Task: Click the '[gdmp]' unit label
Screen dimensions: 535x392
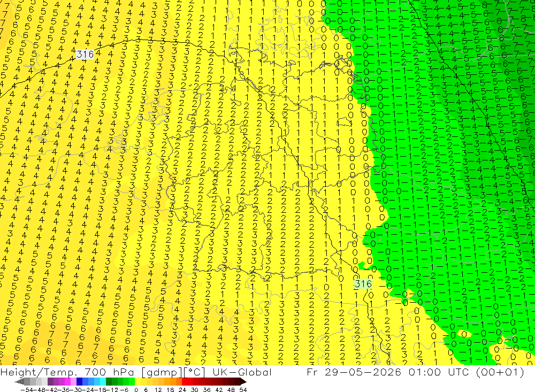Action: click(x=162, y=372)
